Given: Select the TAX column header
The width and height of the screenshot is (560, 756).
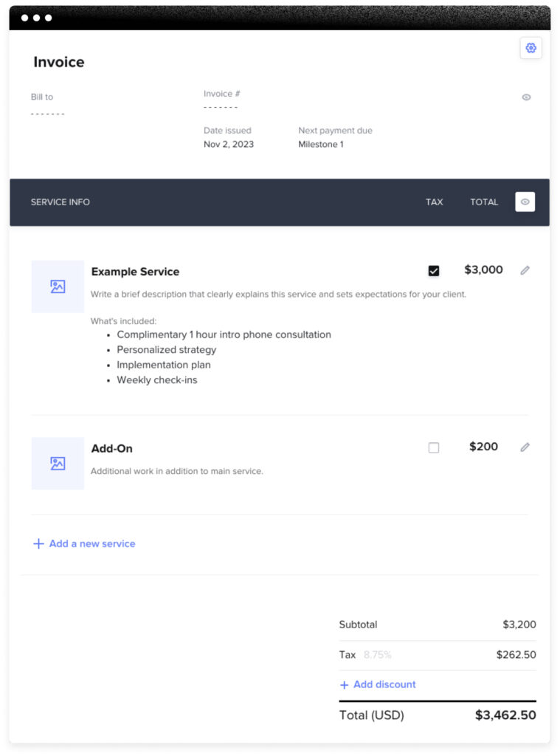Looking at the screenshot, I should [x=434, y=202].
